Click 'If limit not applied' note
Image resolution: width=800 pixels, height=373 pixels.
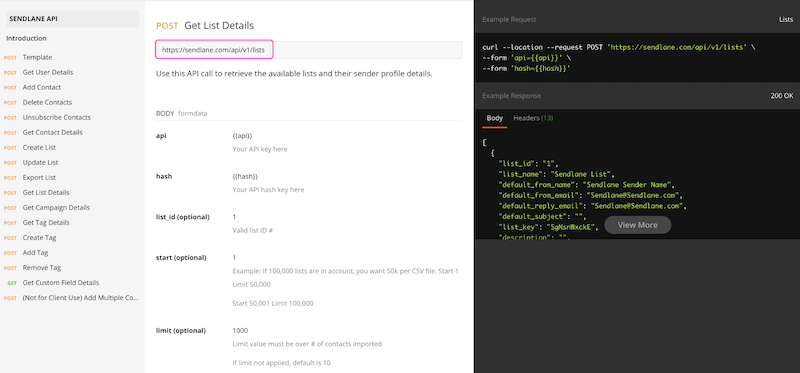[x=283, y=363]
